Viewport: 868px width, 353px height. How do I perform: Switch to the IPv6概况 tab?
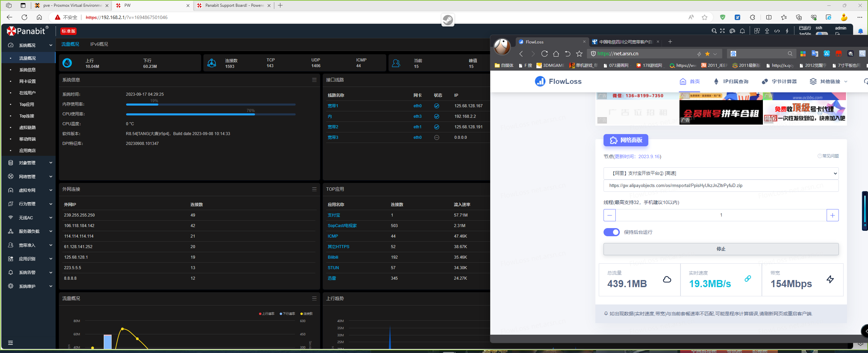tap(99, 44)
